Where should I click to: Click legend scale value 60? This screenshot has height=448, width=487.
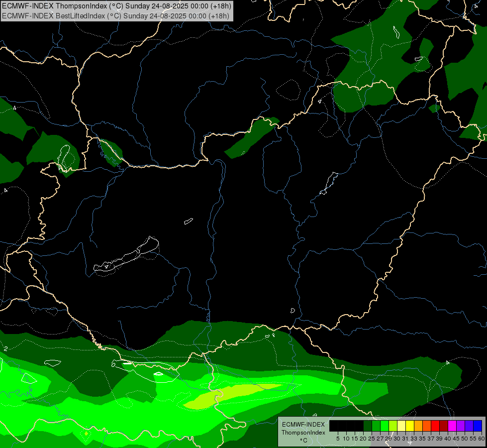tap(482, 439)
